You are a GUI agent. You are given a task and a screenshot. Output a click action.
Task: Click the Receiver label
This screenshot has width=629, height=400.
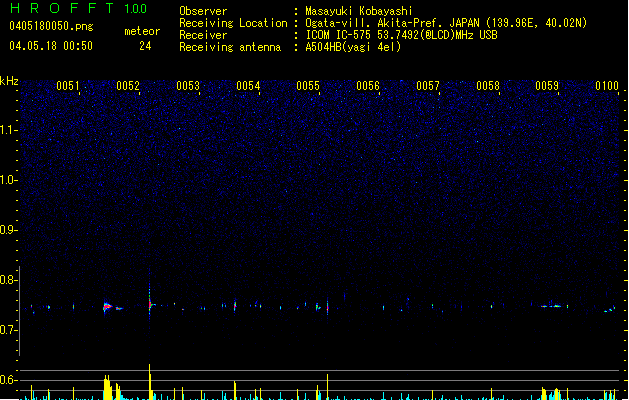(x=203, y=35)
